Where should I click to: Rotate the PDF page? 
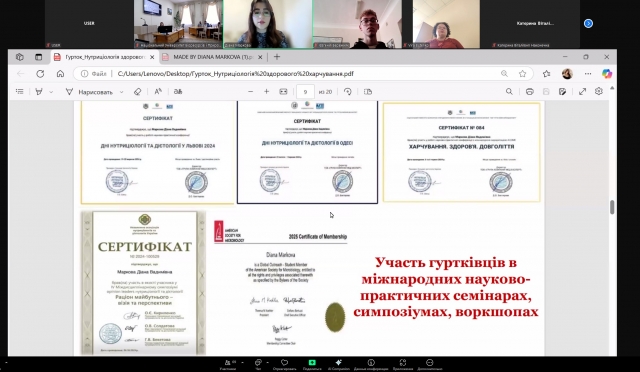point(348,91)
